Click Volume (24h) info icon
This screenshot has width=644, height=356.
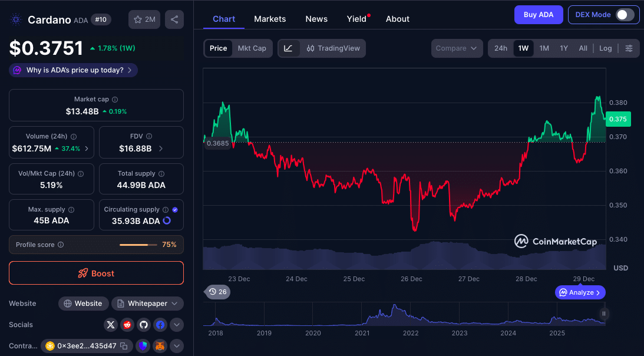pos(74,137)
